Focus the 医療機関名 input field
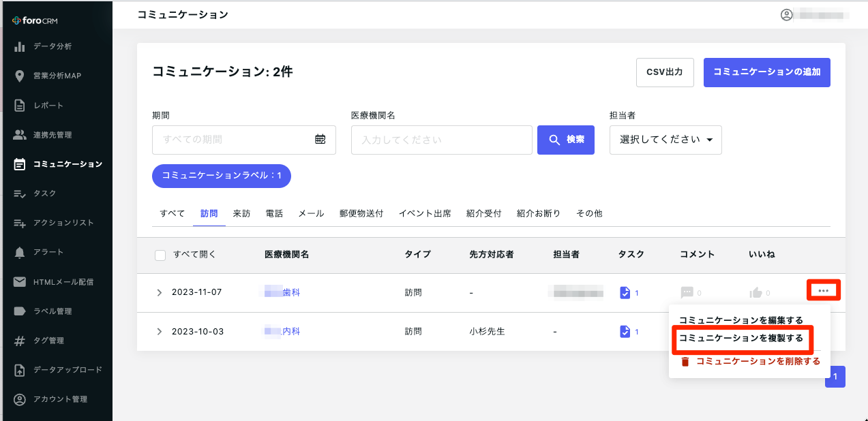 [x=442, y=140]
